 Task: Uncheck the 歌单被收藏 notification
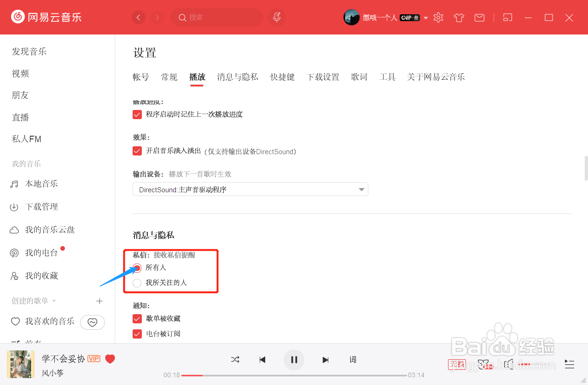point(137,318)
